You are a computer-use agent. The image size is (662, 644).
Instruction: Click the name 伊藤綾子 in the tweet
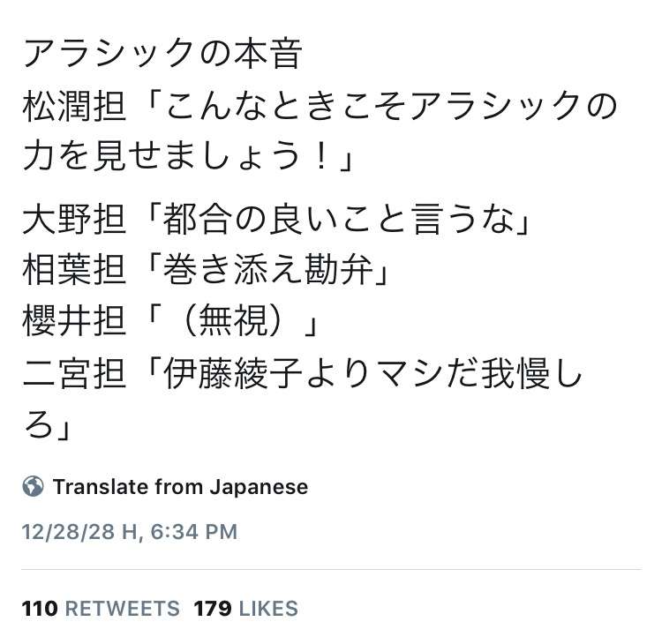[x=233, y=373]
